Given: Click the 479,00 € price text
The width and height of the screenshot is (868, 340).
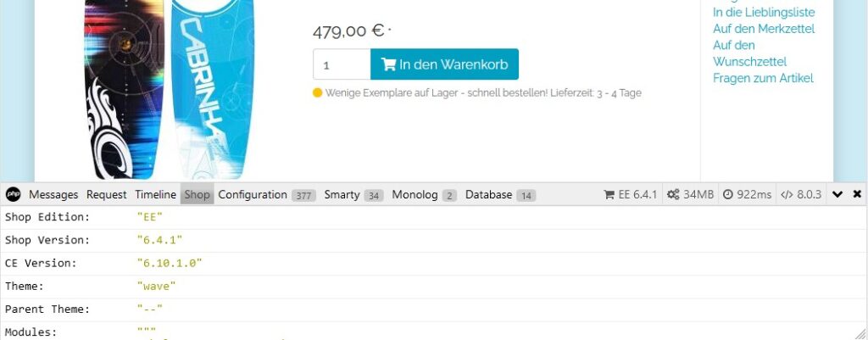Looking at the screenshot, I should pyautogui.click(x=348, y=31).
